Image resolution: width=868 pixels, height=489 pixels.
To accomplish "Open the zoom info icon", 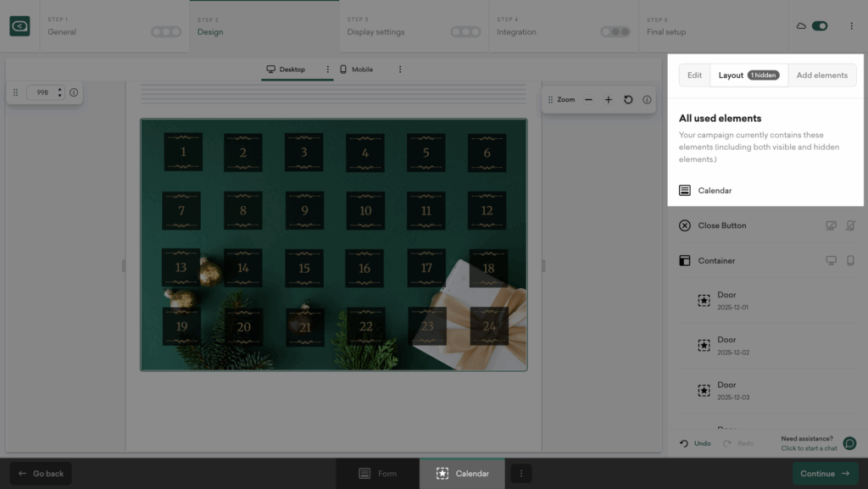I will click(647, 100).
